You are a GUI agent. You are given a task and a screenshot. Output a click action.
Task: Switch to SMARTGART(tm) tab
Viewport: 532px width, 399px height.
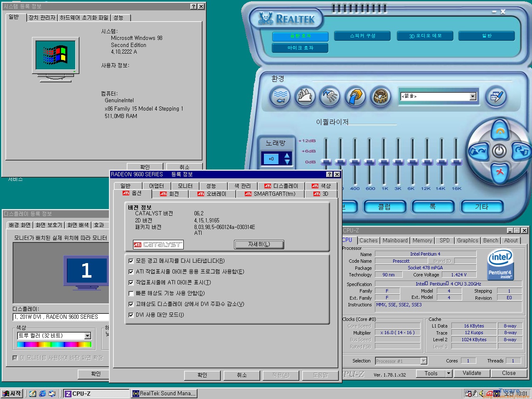point(270,194)
